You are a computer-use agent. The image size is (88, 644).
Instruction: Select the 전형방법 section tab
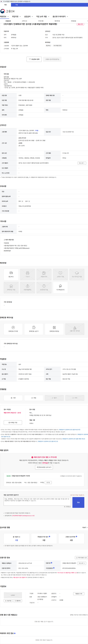click(74, 21)
